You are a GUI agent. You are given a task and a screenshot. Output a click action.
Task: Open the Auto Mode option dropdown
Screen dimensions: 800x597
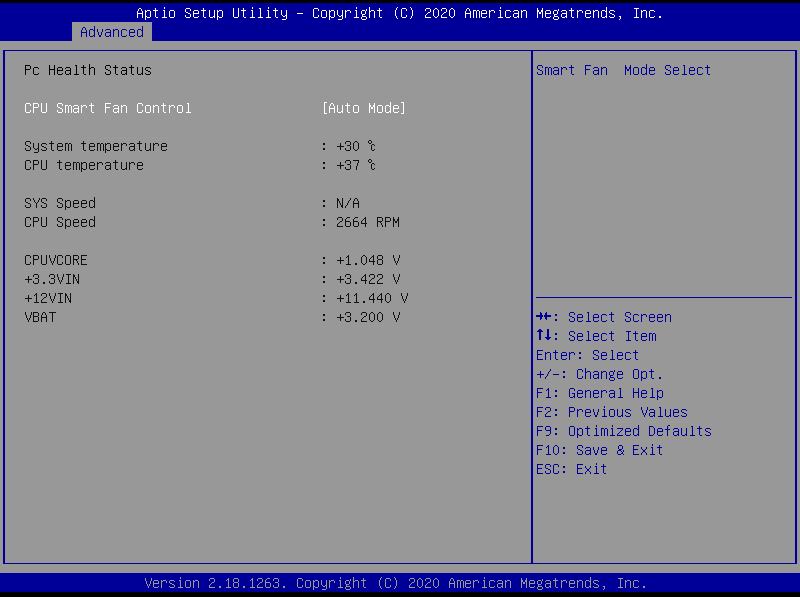pos(363,108)
